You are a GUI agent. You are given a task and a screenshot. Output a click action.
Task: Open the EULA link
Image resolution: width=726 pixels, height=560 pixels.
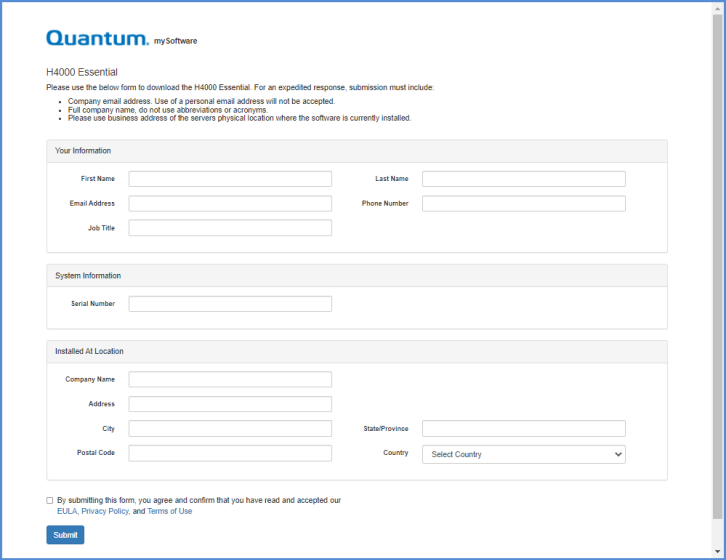pos(67,511)
